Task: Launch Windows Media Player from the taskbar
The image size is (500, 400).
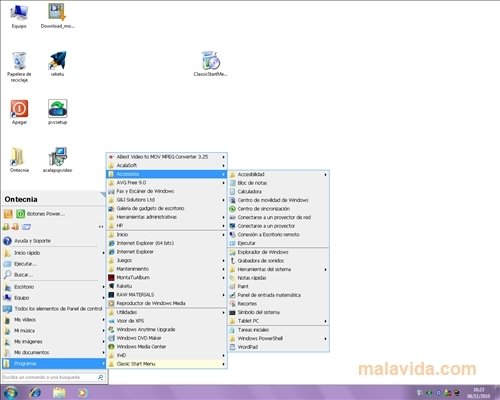Action: click(82, 393)
